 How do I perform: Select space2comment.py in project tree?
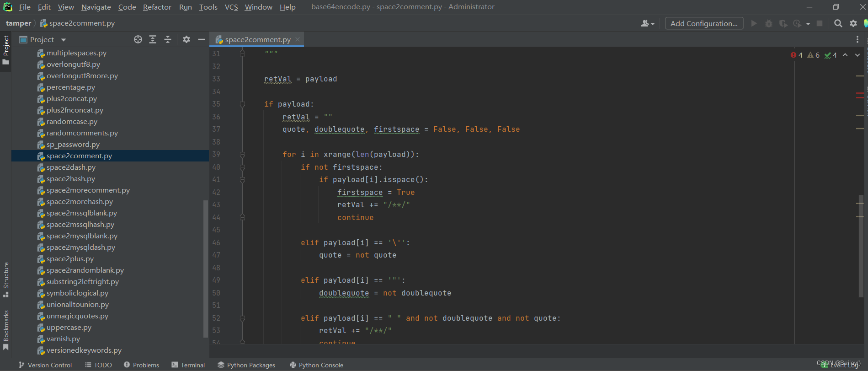[110, 156]
